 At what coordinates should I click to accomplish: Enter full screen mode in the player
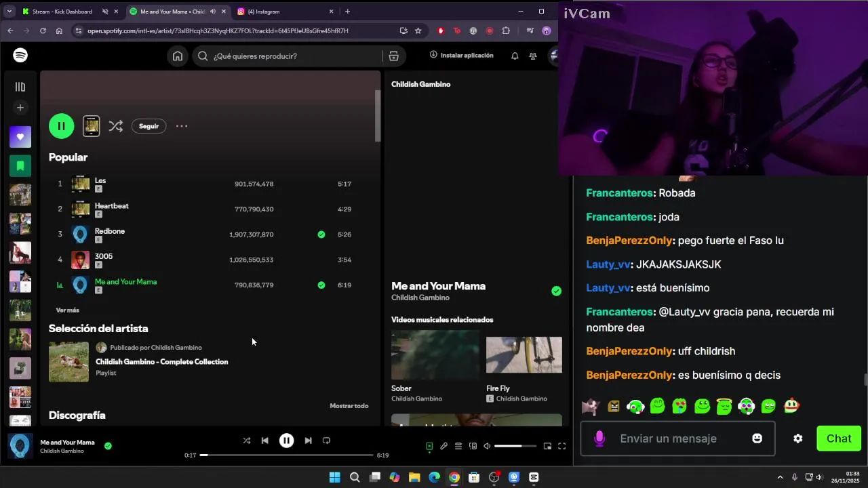tap(561, 446)
